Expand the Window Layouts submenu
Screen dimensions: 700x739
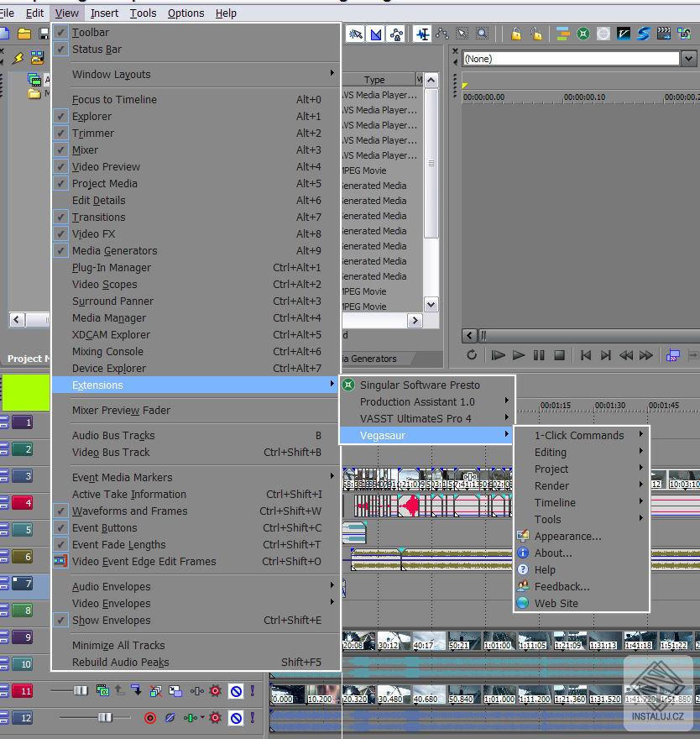[196, 75]
